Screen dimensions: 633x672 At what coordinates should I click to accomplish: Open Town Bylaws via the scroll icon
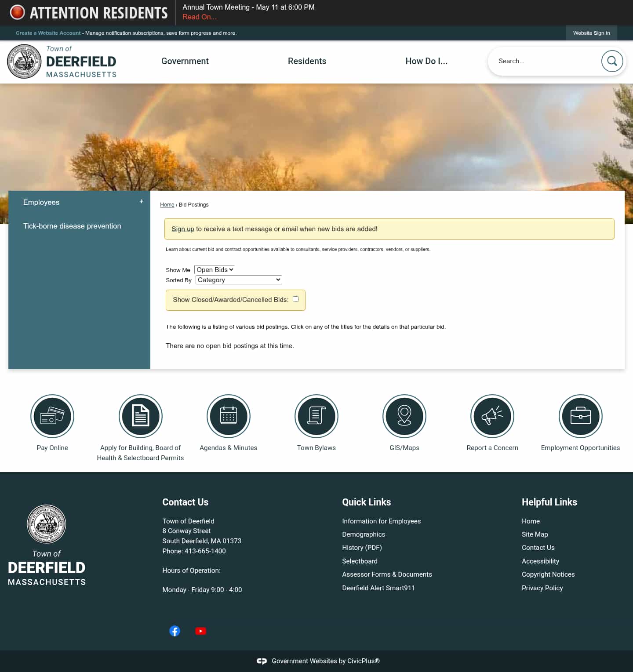316,416
